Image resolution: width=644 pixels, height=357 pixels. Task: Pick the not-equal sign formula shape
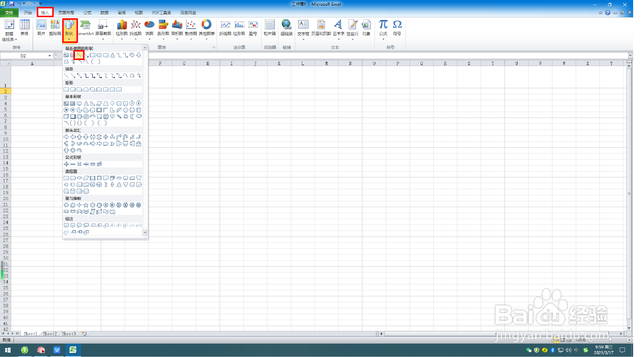click(x=99, y=164)
